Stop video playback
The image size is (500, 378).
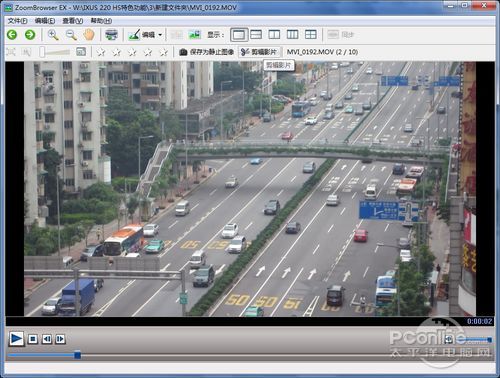[33, 339]
